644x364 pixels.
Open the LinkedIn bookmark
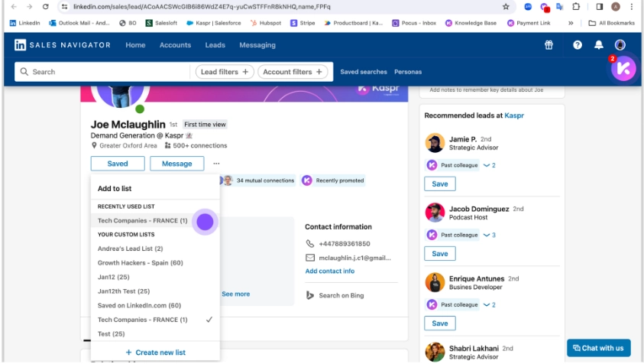pos(24,23)
